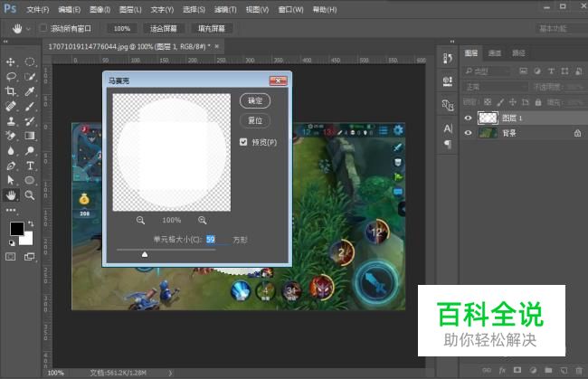The height and width of the screenshot is (379, 588).
Task: Switch to the 路径 tab
Action: pyautogui.click(x=518, y=53)
